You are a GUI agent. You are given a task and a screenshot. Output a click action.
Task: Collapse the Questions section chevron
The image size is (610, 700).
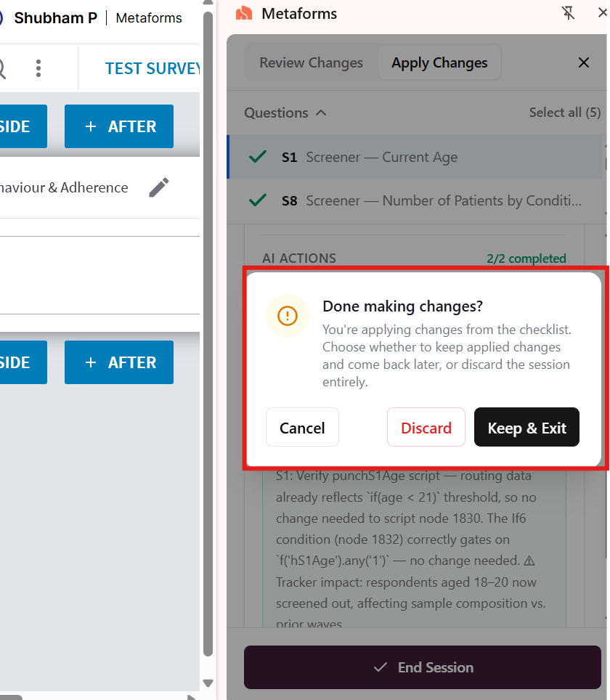click(x=321, y=113)
